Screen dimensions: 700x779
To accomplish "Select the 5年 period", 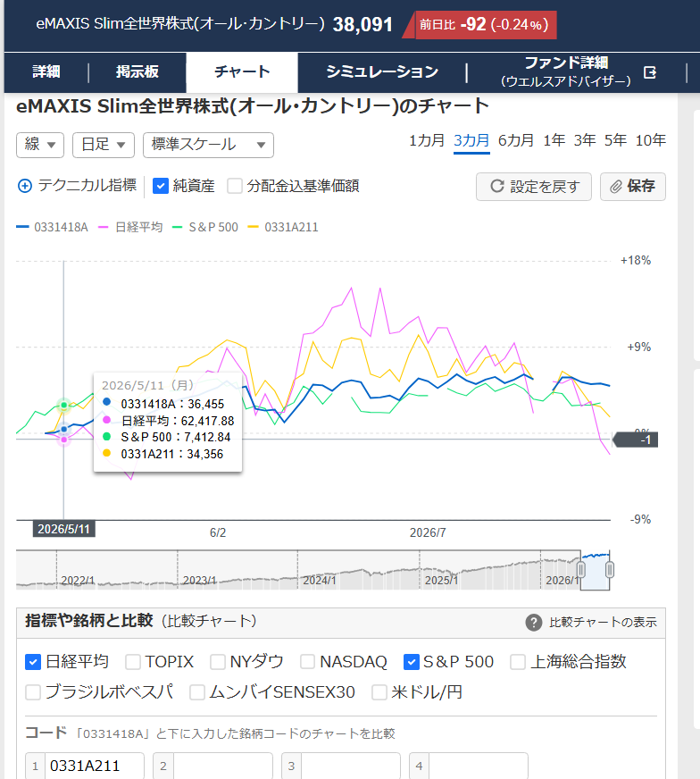I will [615, 140].
